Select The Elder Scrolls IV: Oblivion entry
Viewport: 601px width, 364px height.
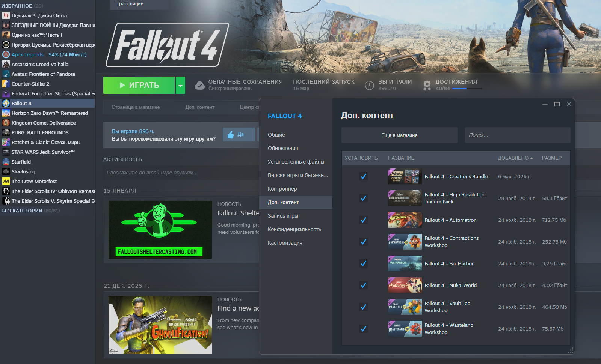(48, 191)
